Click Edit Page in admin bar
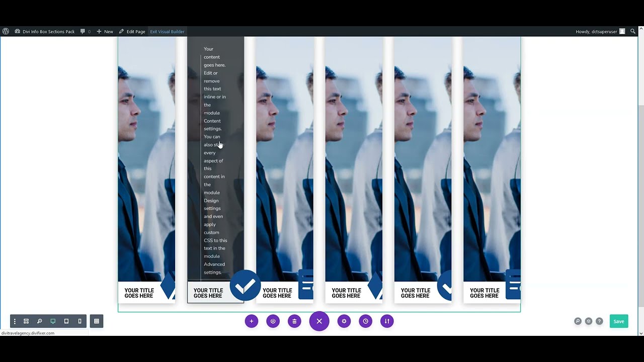The image size is (644, 362). pos(132,31)
